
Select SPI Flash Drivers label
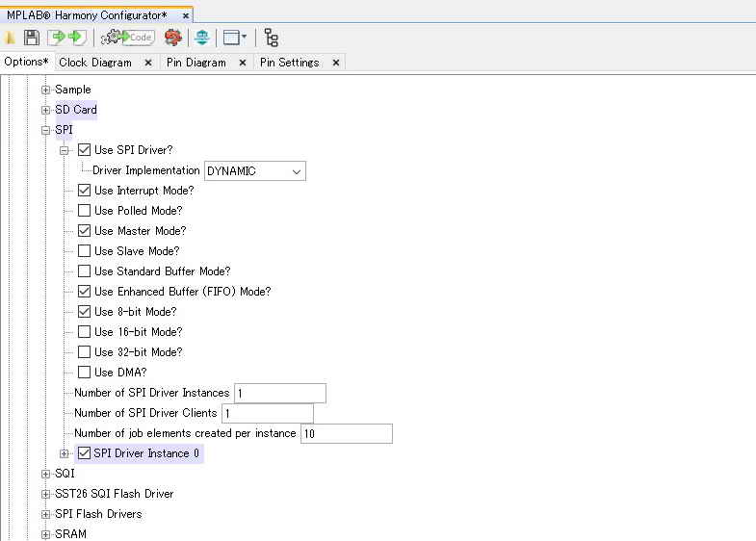pos(98,514)
